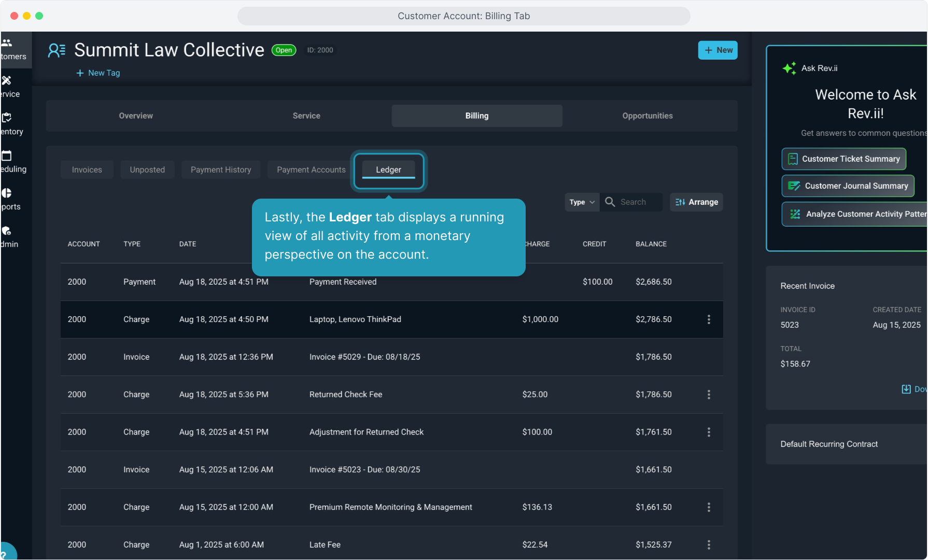Open the Reports pie chart icon

[7, 193]
